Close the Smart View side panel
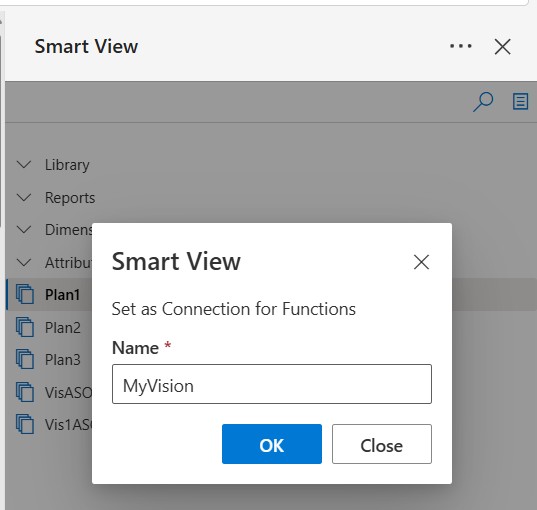 click(502, 47)
